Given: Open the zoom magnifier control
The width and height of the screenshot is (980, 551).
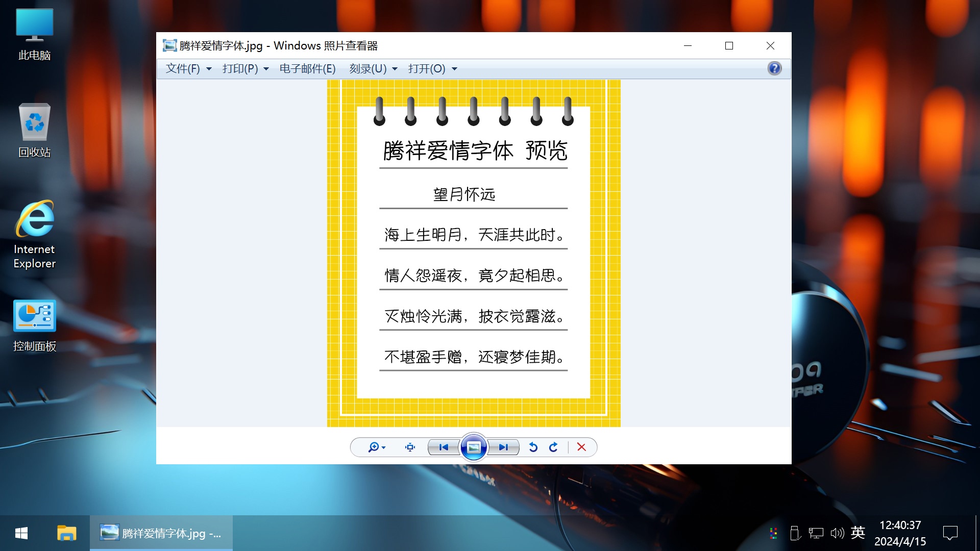Looking at the screenshot, I should (377, 447).
